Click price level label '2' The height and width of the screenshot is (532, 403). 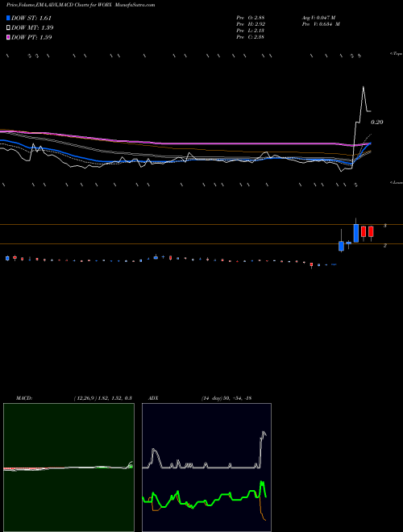tap(385, 245)
